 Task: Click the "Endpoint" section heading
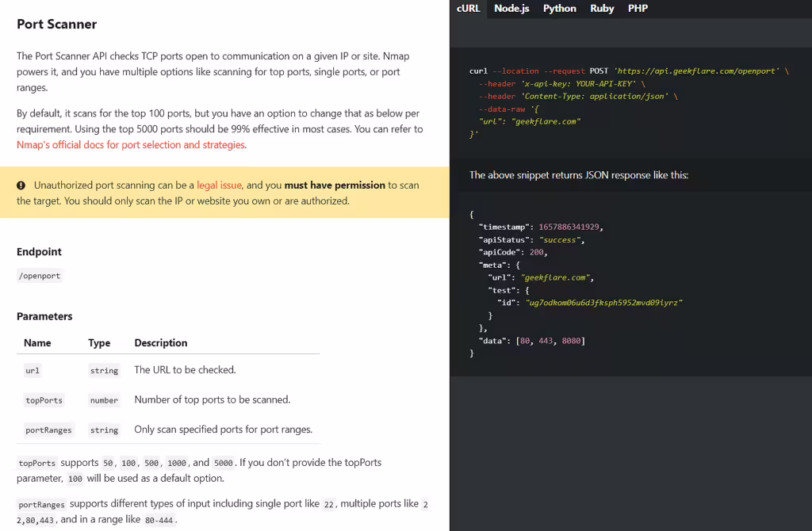point(39,252)
